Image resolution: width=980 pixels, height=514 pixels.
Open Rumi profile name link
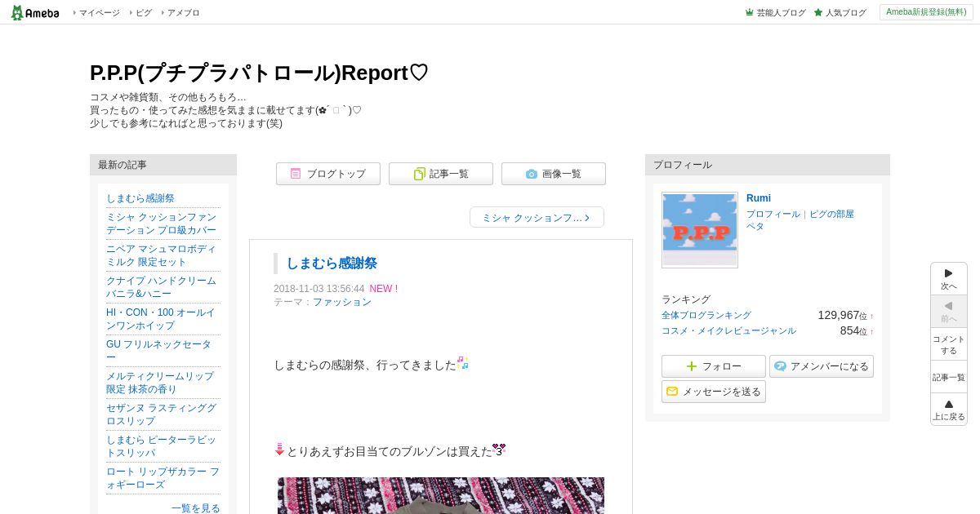[x=759, y=198]
